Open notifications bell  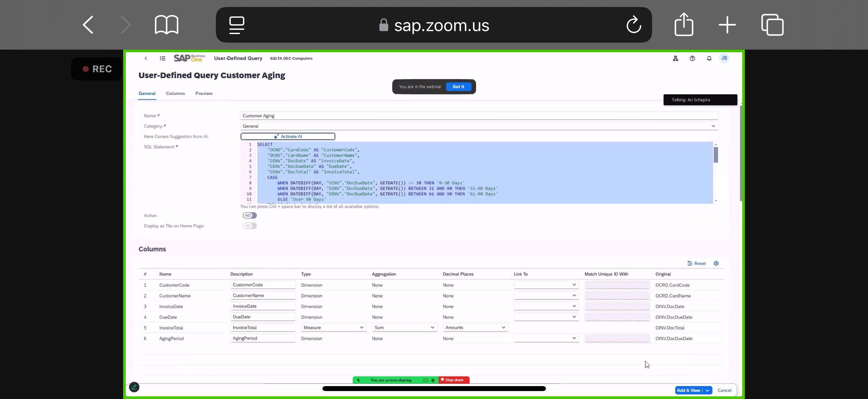click(x=709, y=58)
